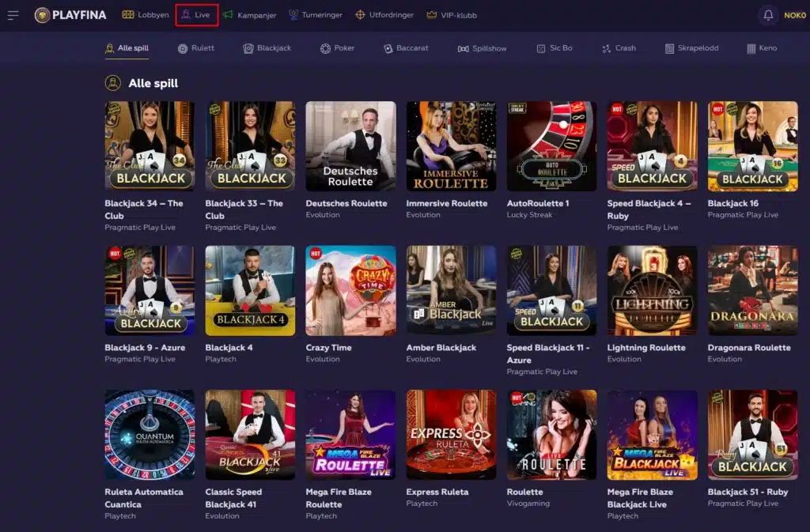Launch Express Ruleta game
This screenshot has height=532, width=810.
pyautogui.click(x=451, y=435)
